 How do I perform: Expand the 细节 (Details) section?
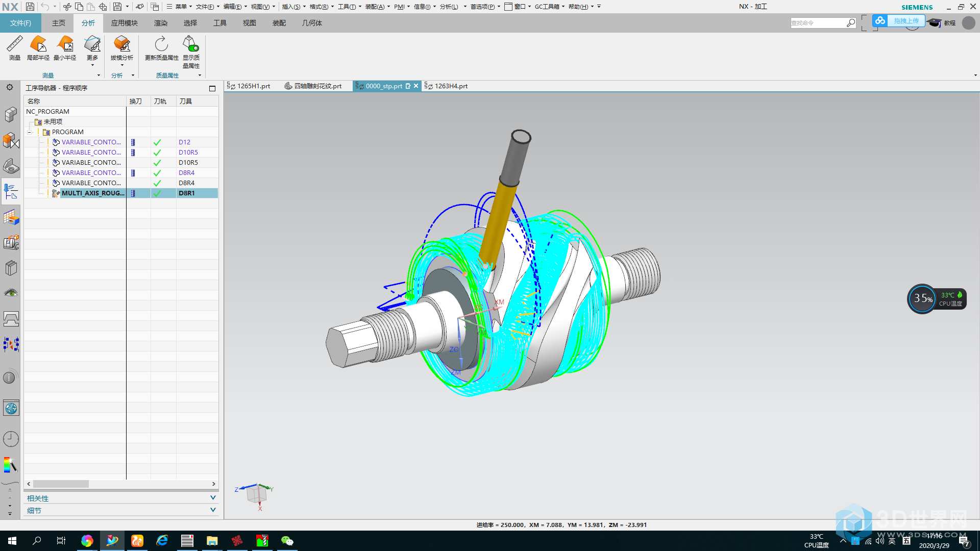pos(213,510)
